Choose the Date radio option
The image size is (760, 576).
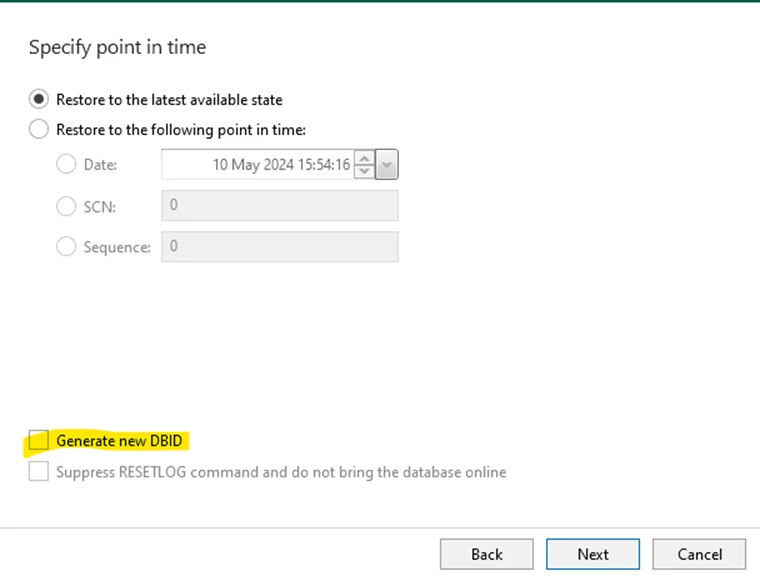tap(66, 164)
